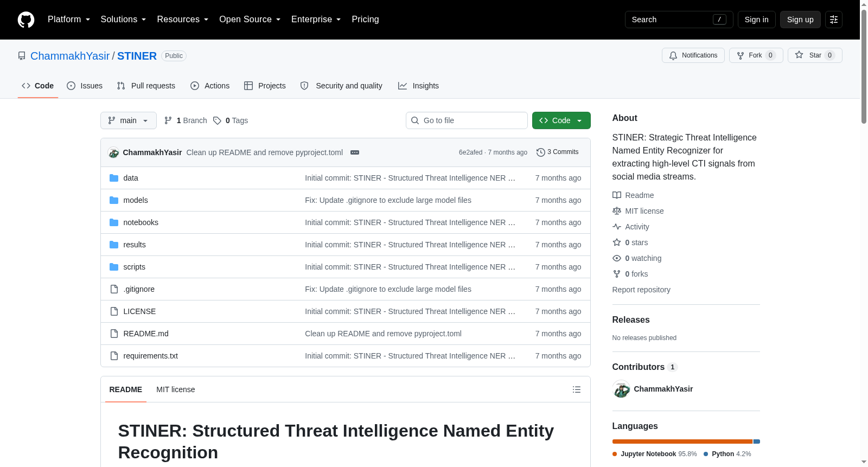Click the pulse icon beside Activity
Viewport: 868px width, 467px height.
coord(617,227)
